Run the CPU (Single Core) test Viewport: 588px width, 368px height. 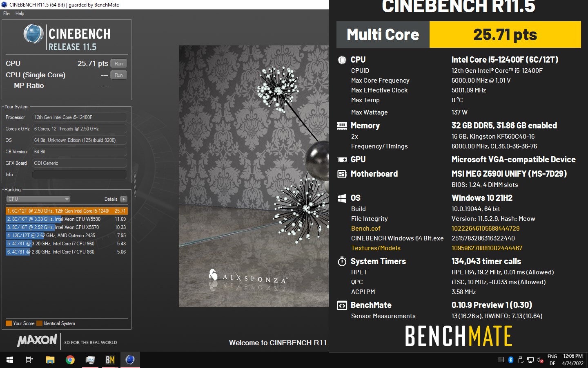[118, 75]
